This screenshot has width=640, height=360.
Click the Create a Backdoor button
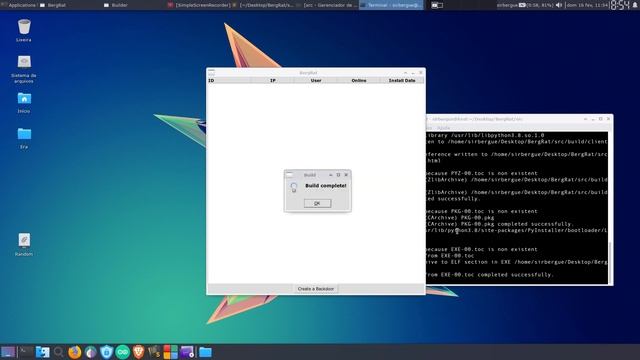[x=316, y=289]
